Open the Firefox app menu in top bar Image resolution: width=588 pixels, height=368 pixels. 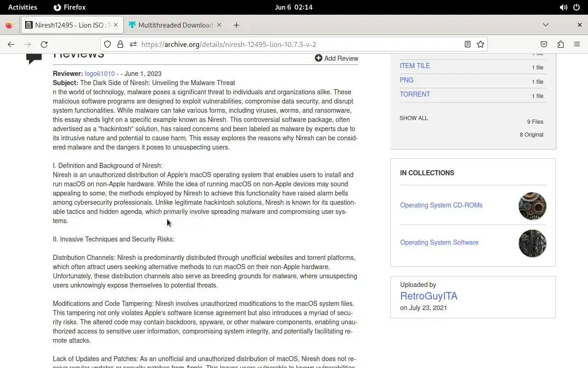point(70,7)
